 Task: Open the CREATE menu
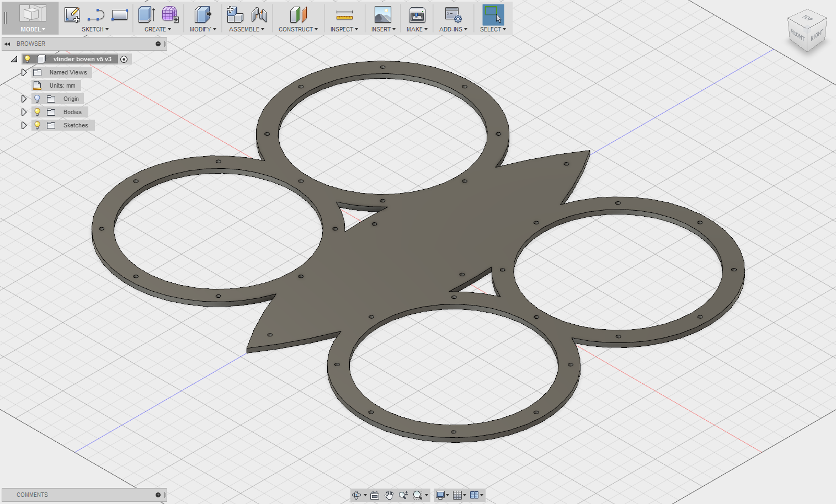point(158,29)
